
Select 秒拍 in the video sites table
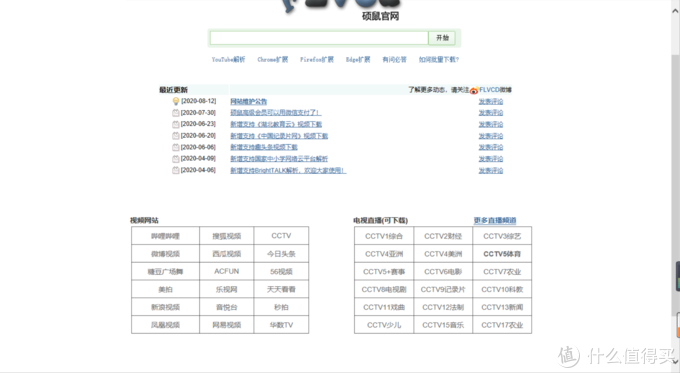[281, 307]
